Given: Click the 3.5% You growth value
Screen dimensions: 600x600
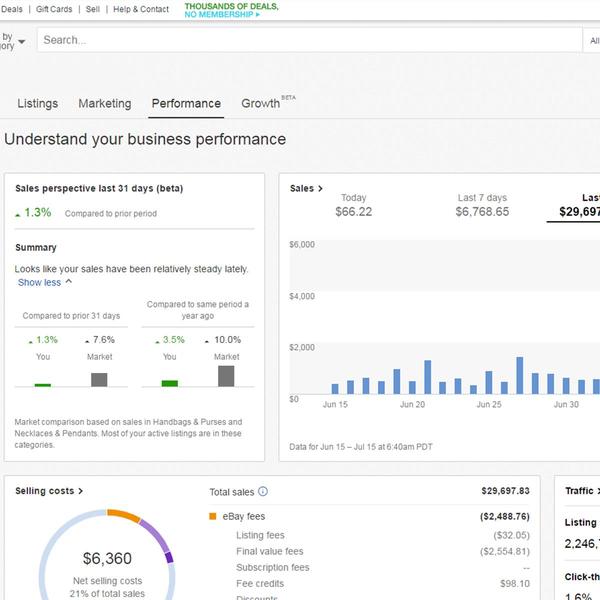Looking at the screenshot, I should click(173, 340).
